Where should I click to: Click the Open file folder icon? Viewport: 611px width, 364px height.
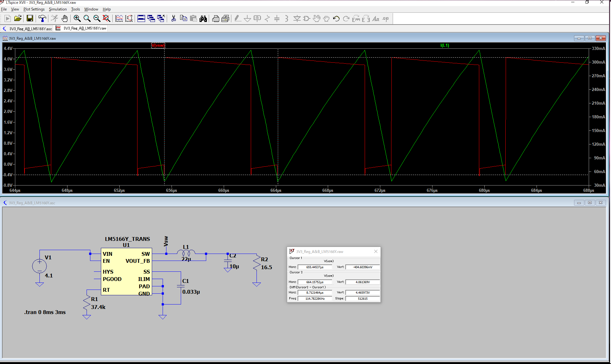(x=18, y=18)
